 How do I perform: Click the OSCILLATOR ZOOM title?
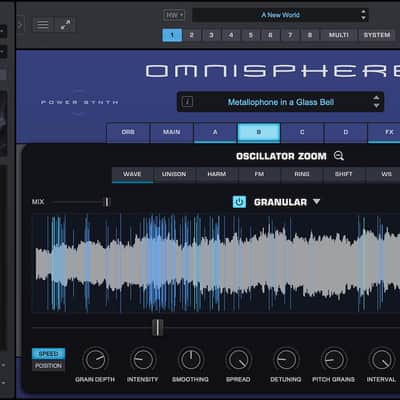click(x=281, y=156)
